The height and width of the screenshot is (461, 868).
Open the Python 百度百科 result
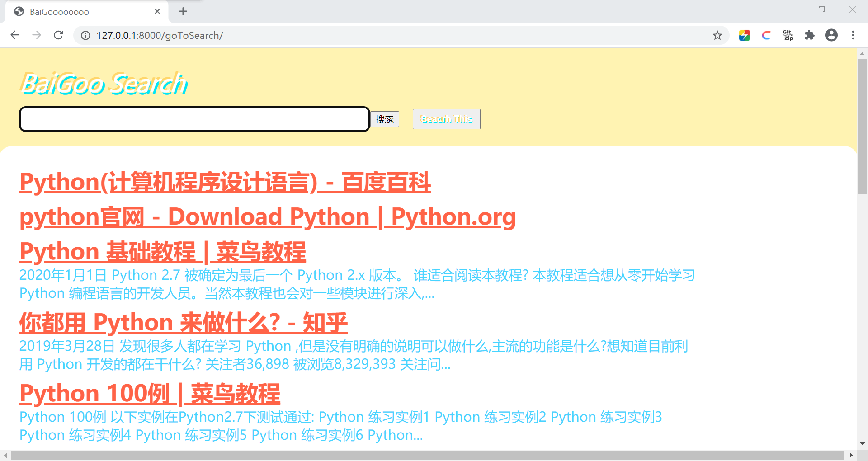click(x=225, y=182)
